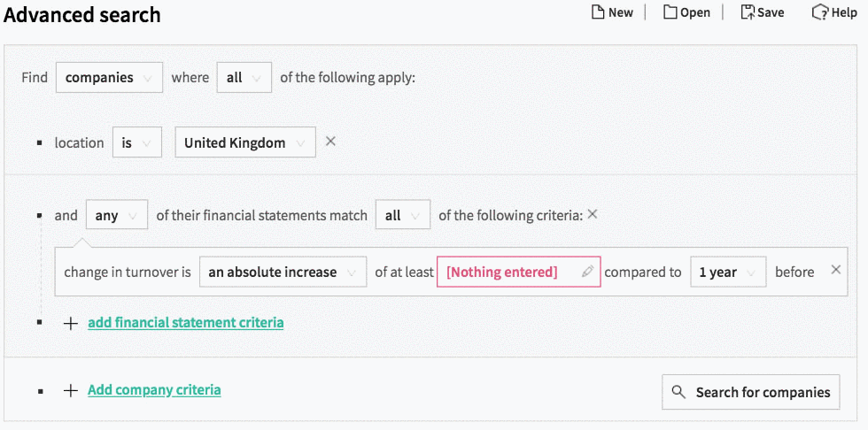Open 'an absolute increase' dropdown
The height and width of the screenshot is (430, 868).
pyautogui.click(x=283, y=272)
